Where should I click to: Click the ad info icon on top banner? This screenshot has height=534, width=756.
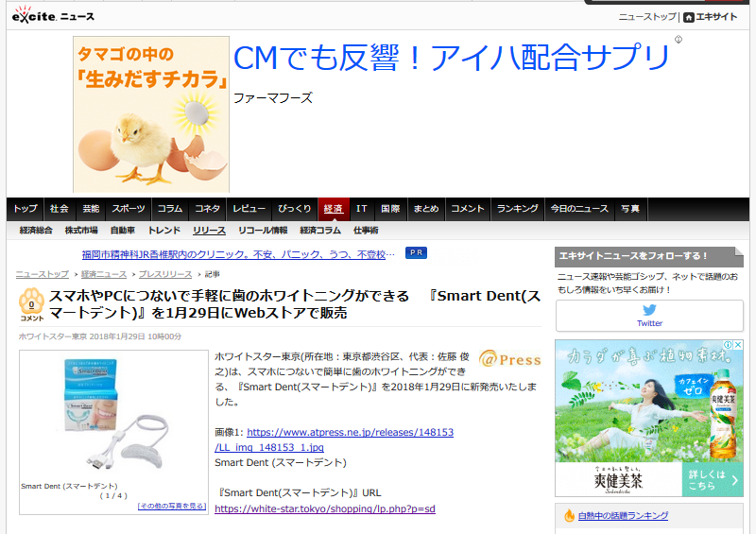[x=679, y=40]
